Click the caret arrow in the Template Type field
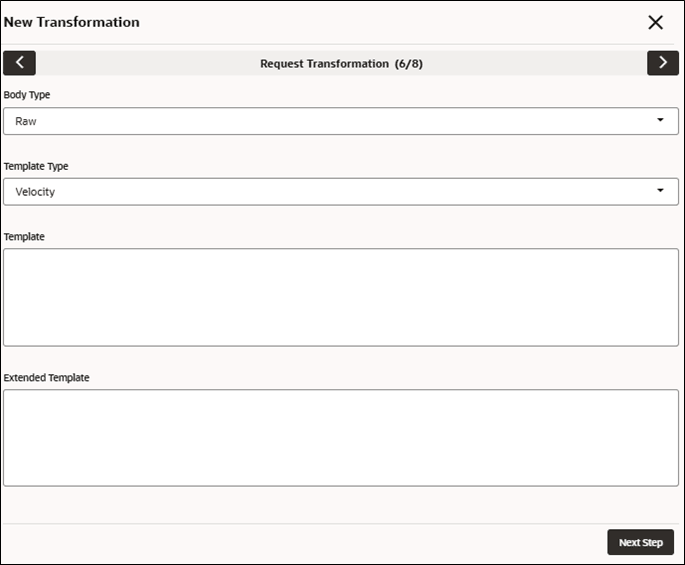Image resolution: width=685 pixels, height=565 pixels. click(660, 190)
